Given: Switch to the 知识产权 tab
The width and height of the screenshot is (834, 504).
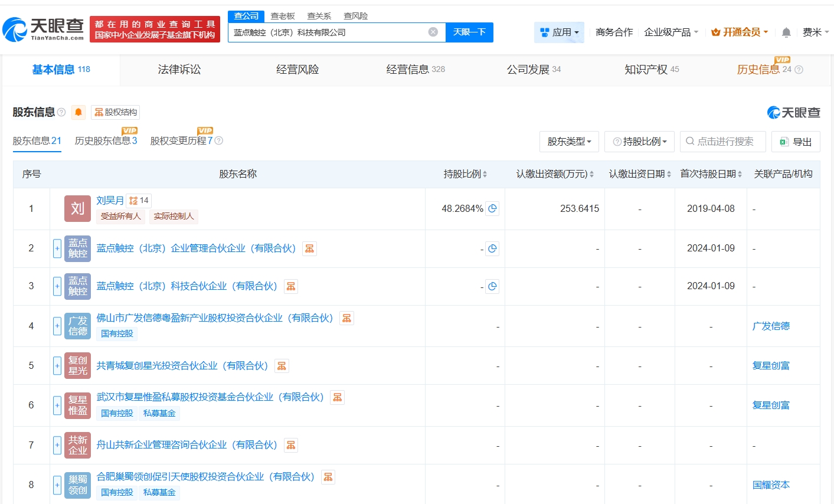Looking at the screenshot, I should 652,70.
